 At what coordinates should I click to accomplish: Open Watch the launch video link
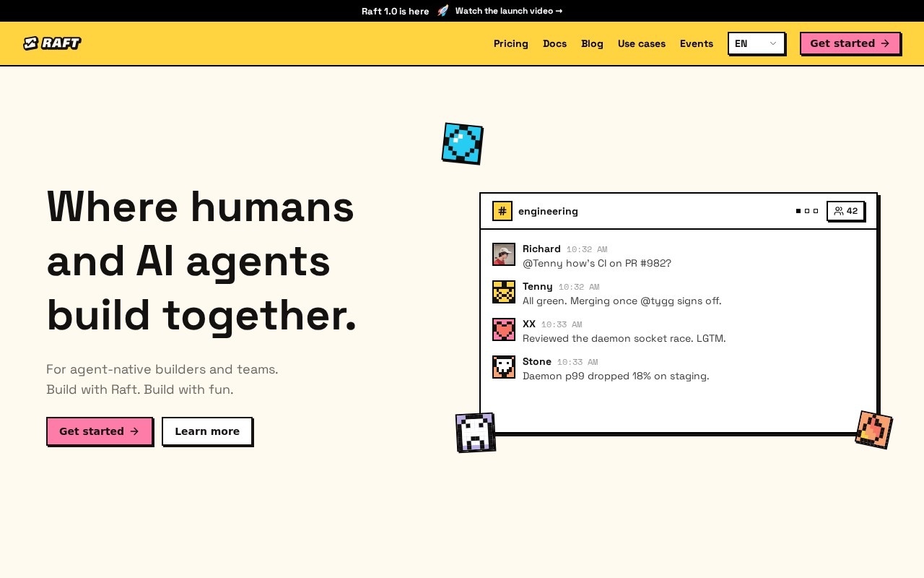click(509, 11)
